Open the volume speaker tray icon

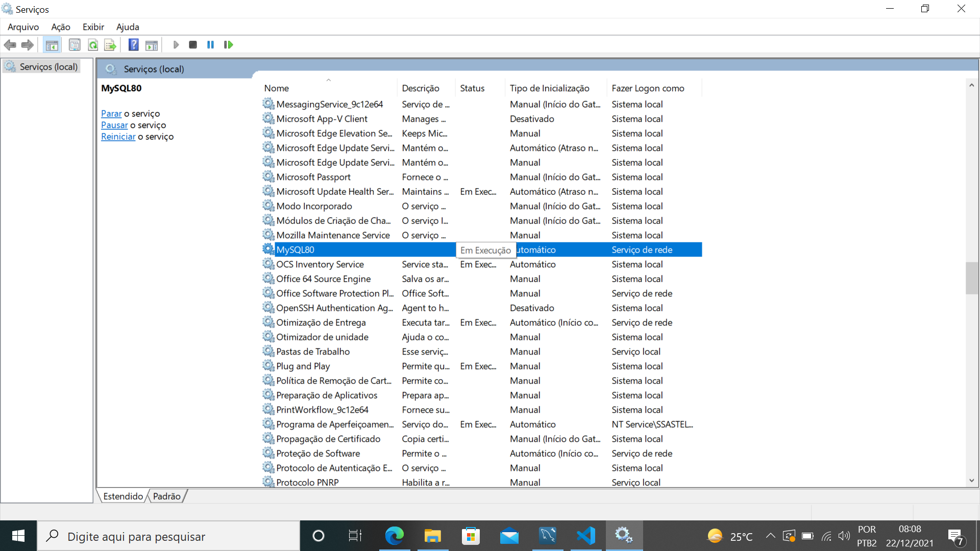tap(844, 536)
